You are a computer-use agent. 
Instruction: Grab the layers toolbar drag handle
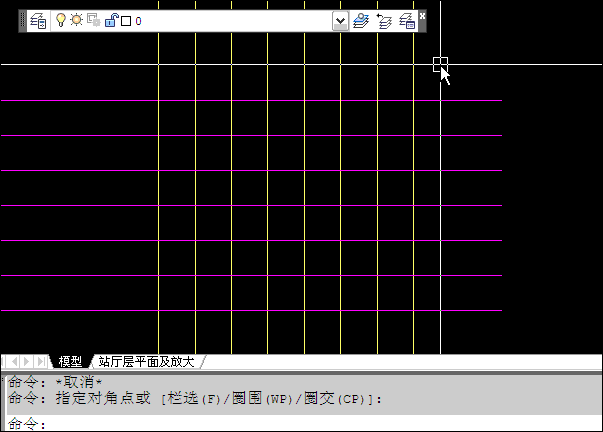[23, 21]
